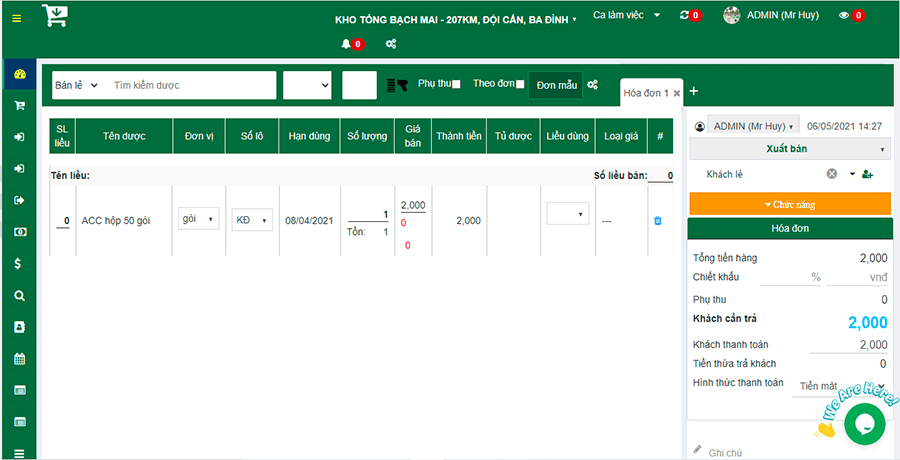This screenshot has width=900, height=460.
Task: Open the calendar icon in the sidebar
Action: (x=19, y=359)
